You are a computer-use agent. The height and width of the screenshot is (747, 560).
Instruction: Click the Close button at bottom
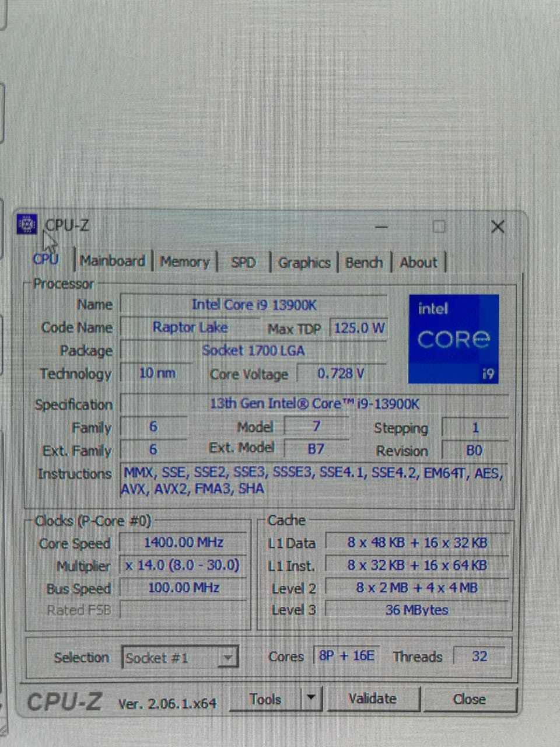point(470,699)
